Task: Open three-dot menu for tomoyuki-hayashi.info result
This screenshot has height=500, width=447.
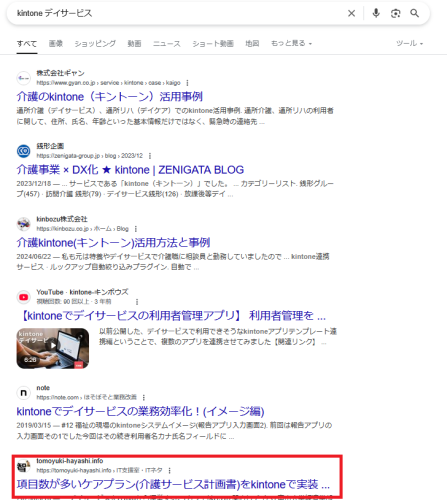Action: tap(169, 470)
